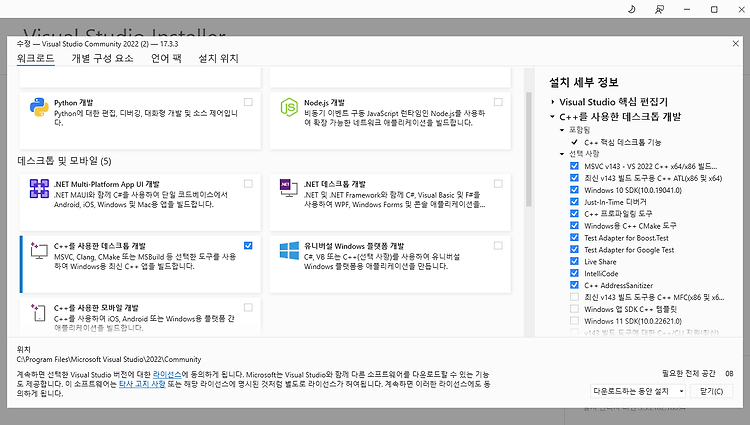Viewport: 750px width, 425px height.
Task: Switch to Installation locations (설치 위치) tab
Action: pos(218,58)
